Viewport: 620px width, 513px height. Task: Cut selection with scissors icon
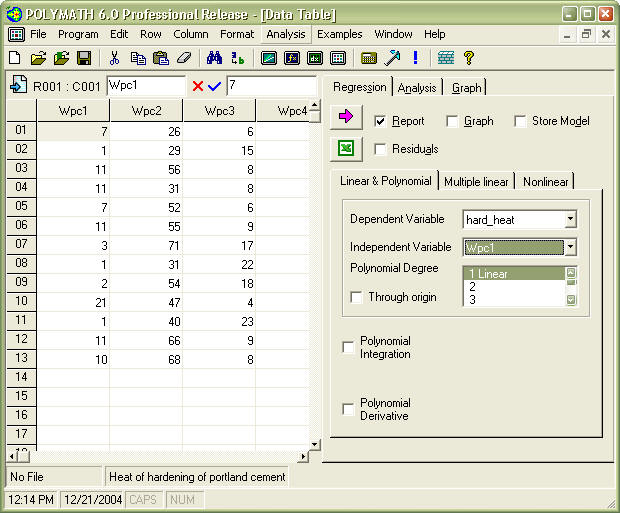[x=114, y=58]
